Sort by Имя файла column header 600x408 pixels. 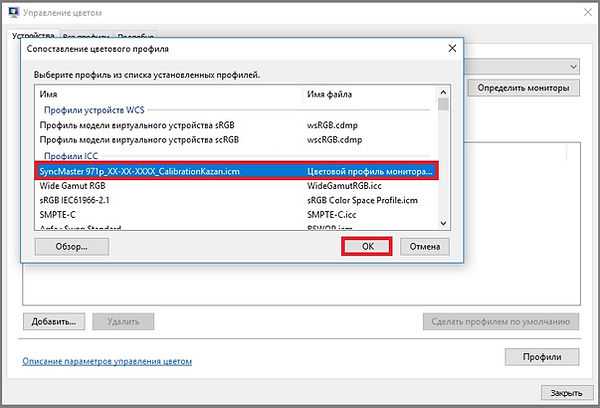tap(329, 94)
